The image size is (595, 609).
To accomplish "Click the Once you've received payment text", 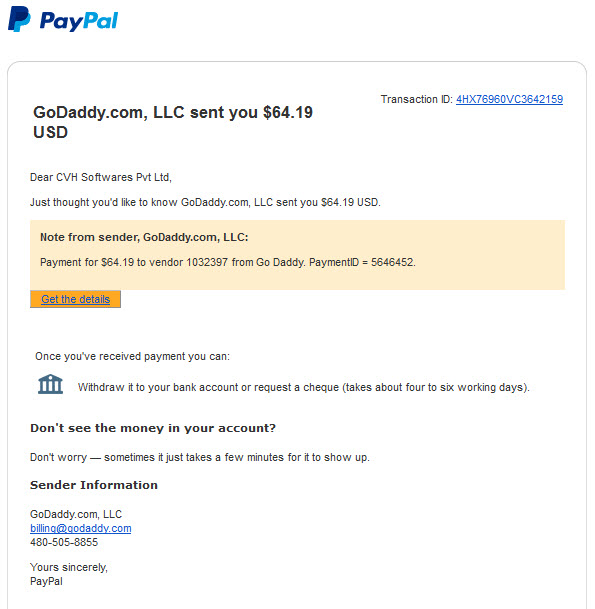I will point(132,356).
